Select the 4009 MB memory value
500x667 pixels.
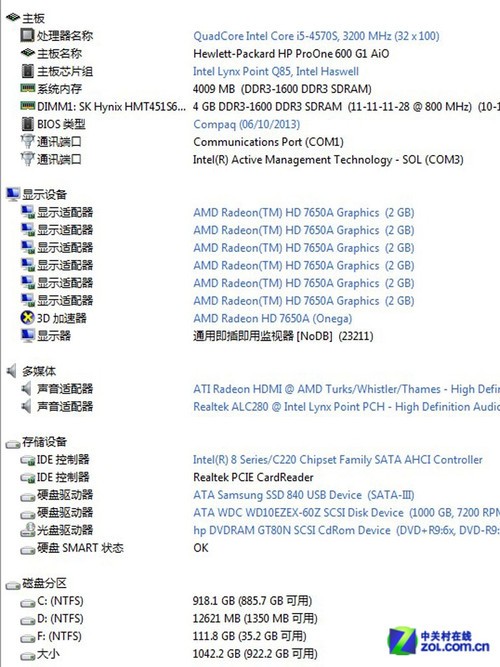pos(282,89)
